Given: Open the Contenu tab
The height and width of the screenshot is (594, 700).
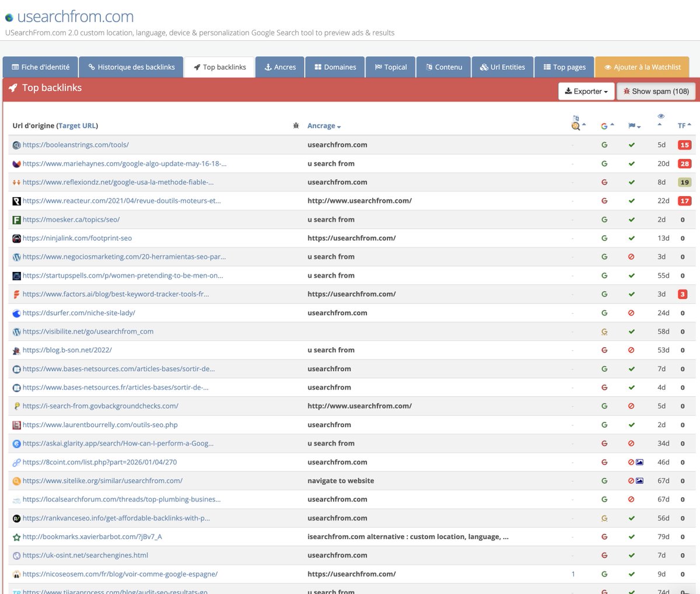Looking at the screenshot, I should point(444,67).
